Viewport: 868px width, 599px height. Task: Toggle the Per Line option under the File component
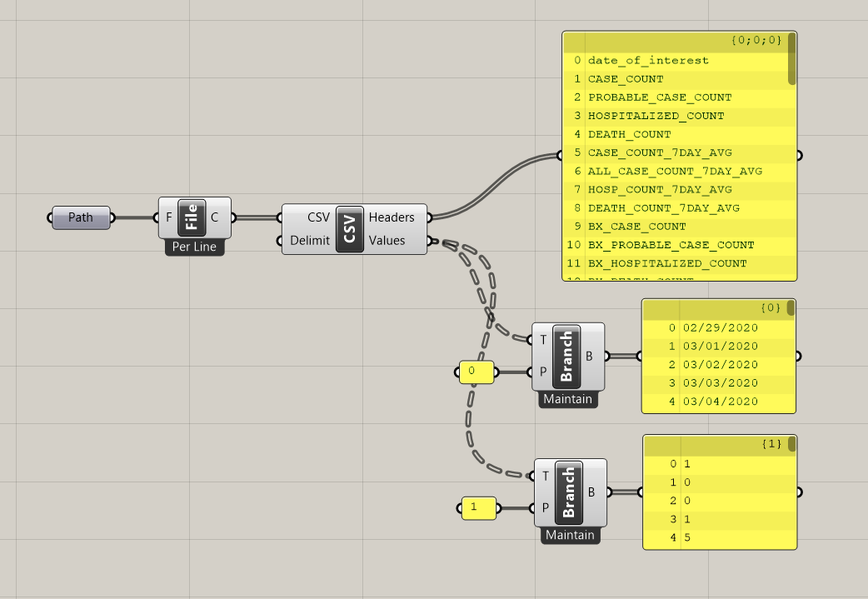click(x=193, y=247)
